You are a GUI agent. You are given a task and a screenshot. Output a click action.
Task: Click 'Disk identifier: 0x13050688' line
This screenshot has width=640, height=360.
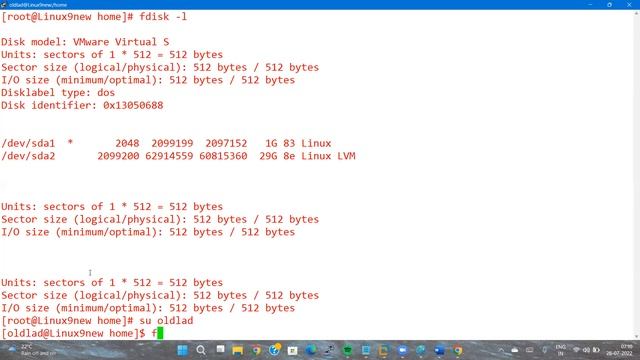pyautogui.click(x=82, y=105)
